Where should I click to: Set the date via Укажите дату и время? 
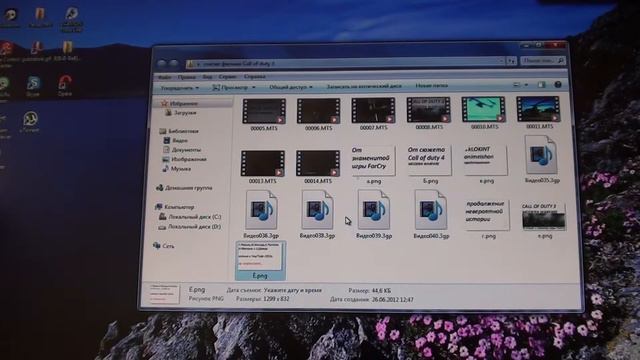293,291
